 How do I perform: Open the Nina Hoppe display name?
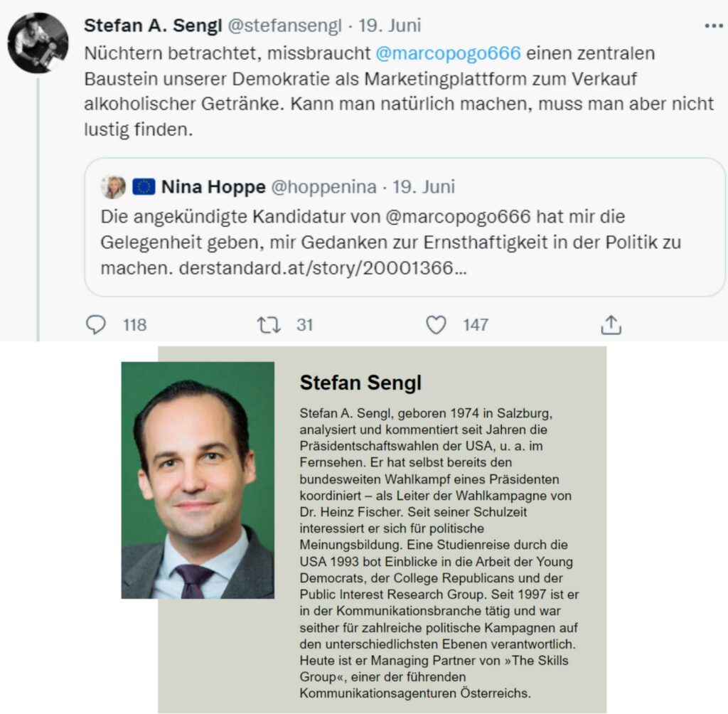tap(213, 187)
